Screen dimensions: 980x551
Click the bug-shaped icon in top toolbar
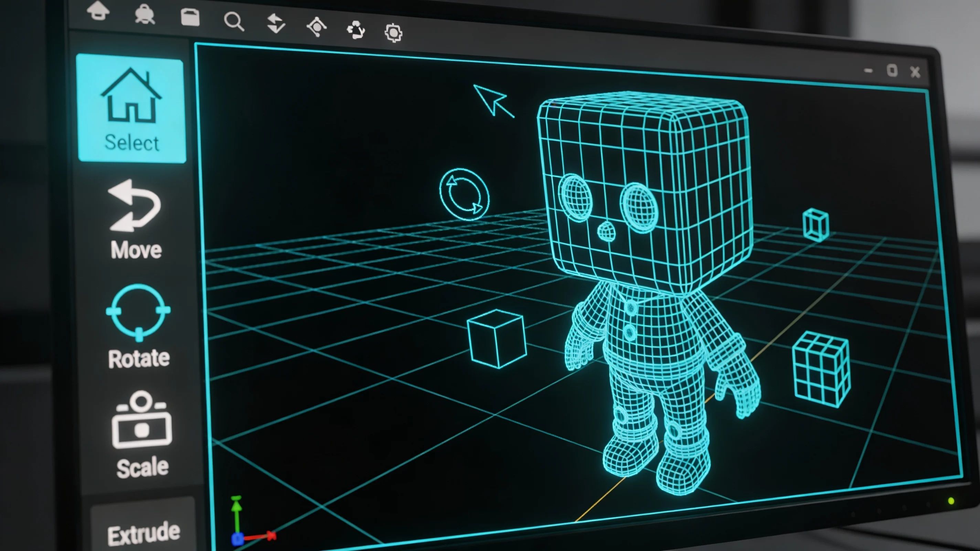tap(145, 15)
